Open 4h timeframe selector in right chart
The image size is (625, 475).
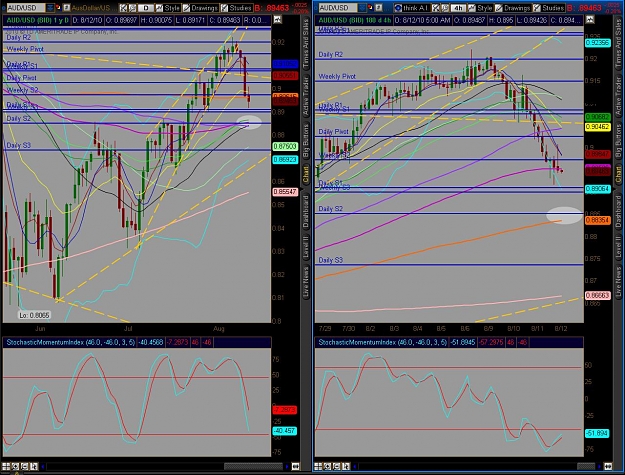459,8
